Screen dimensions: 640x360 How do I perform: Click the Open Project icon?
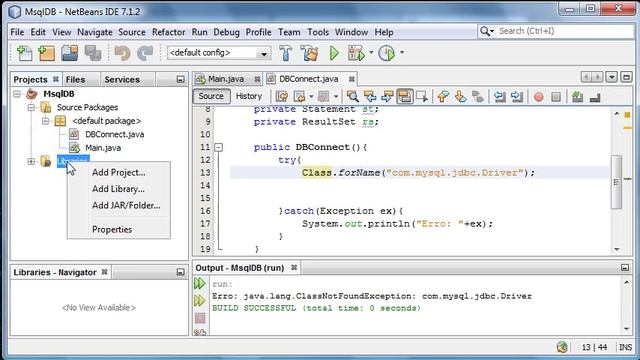click(x=69, y=53)
